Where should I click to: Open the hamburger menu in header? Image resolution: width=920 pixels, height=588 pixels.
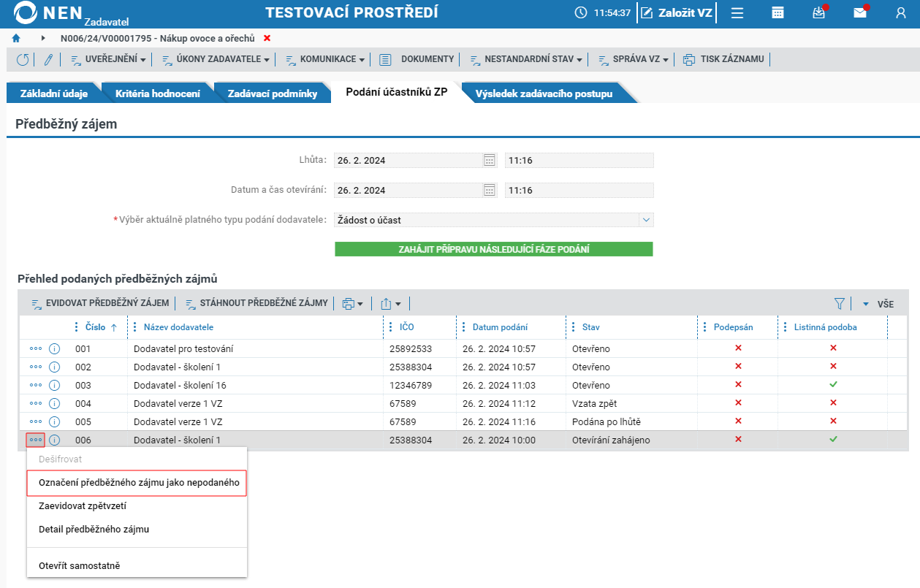pos(737,12)
